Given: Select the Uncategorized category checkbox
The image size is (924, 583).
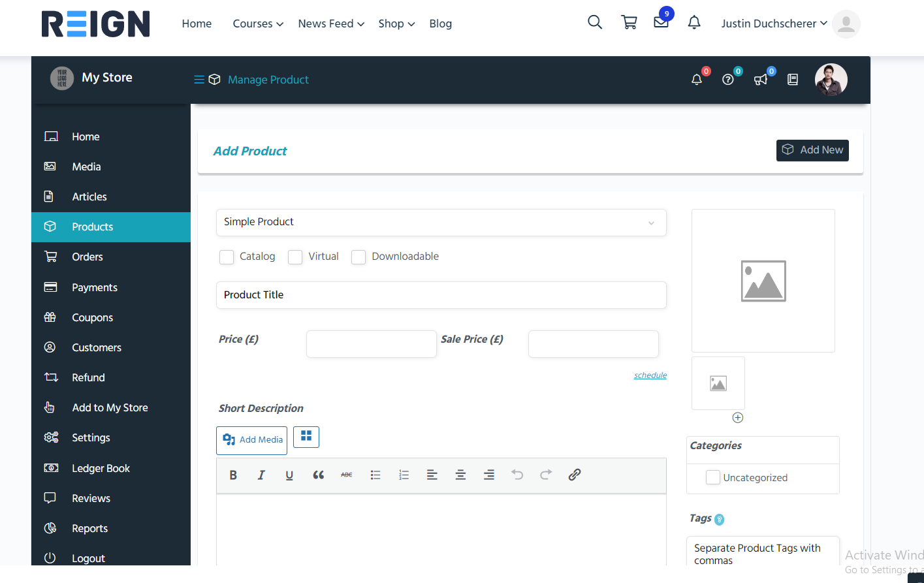Looking at the screenshot, I should pyautogui.click(x=712, y=477).
